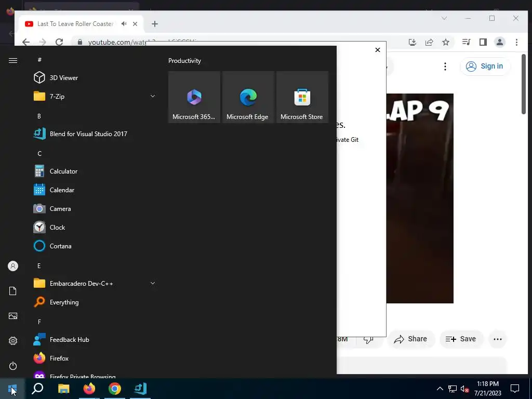Close the Last To Leave Roller Coaster tab
Viewport: 532px width, 399px height.
(135, 24)
